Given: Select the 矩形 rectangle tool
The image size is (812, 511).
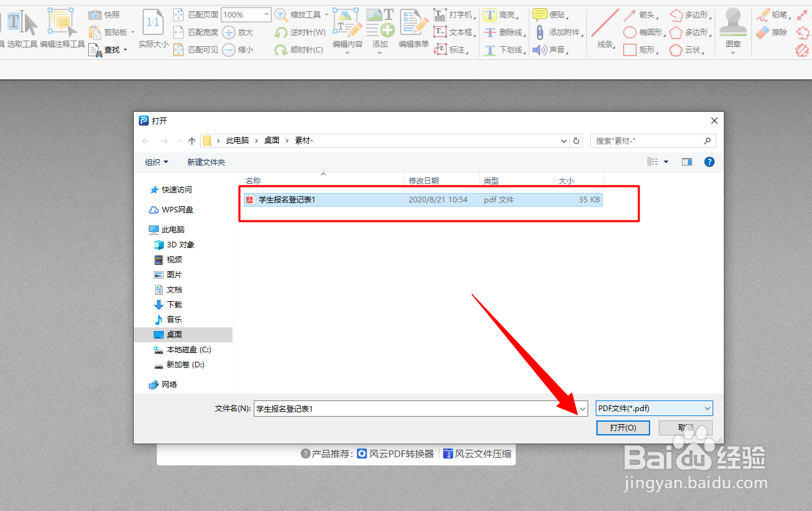Looking at the screenshot, I should pyautogui.click(x=642, y=49).
